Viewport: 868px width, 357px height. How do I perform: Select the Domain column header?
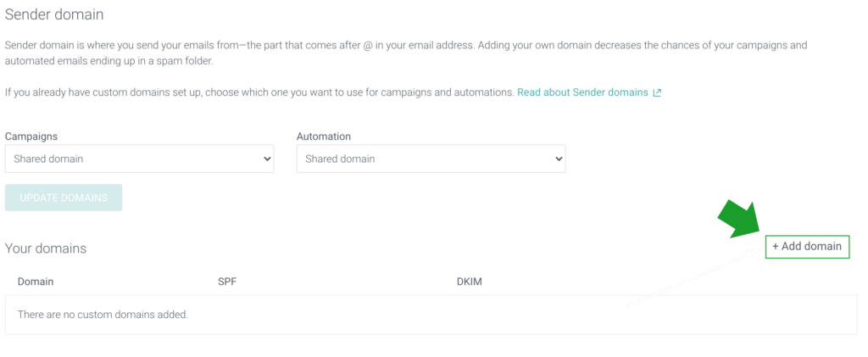(x=36, y=282)
